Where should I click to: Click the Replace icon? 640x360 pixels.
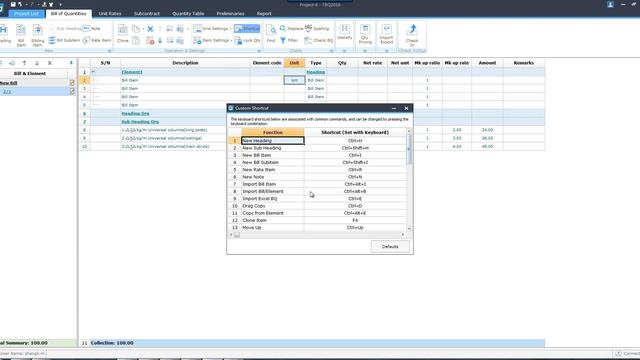pyautogui.click(x=291, y=29)
